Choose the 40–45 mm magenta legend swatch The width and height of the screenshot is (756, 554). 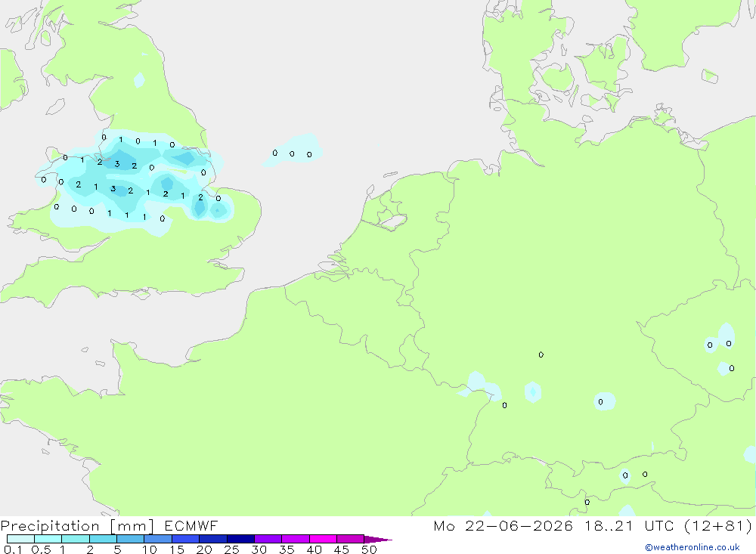coord(323,539)
